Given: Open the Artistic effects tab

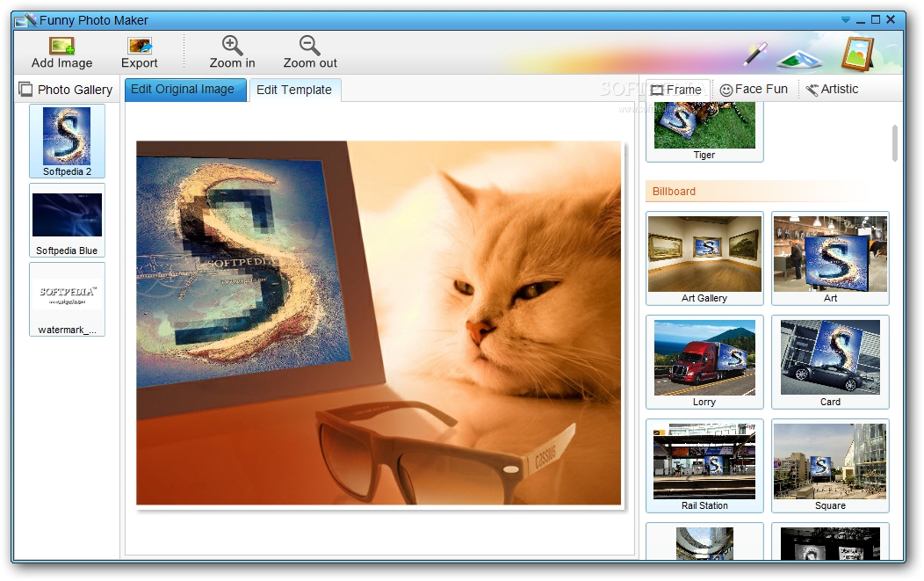Looking at the screenshot, I should (832, 89).
